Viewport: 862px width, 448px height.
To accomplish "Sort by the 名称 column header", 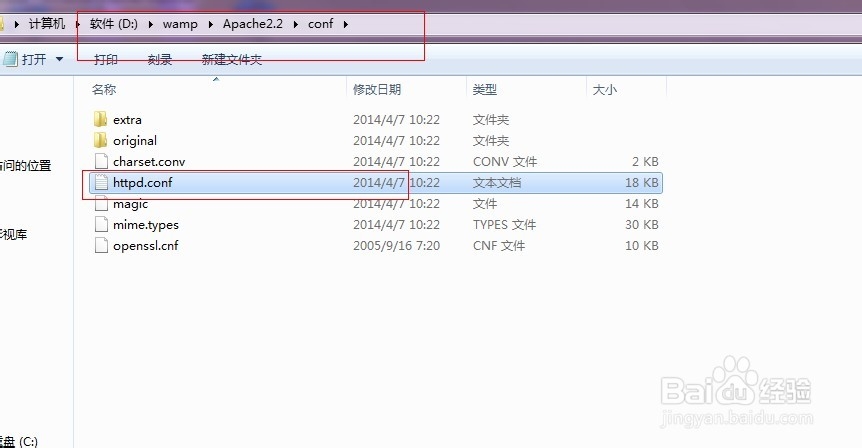I will tap(104, 89).
